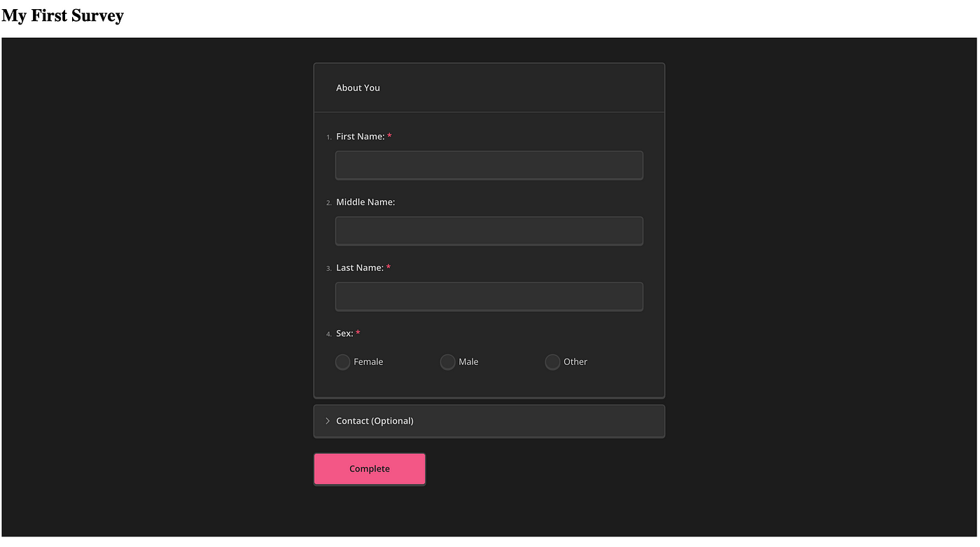Click the chevron icon beside Contact (Optional)
Screen dimensions: 980x547
[x=328, y=420]
